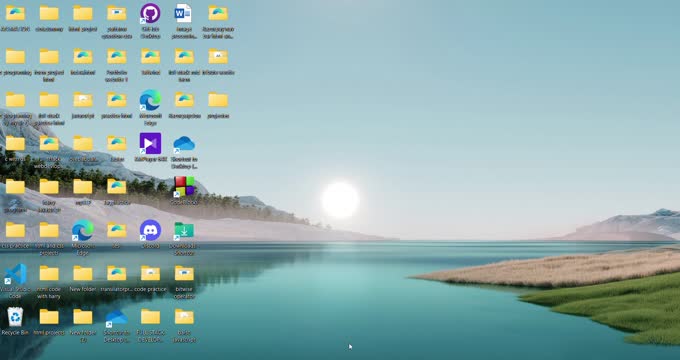Click the KMPlayer 64X shortcut icon

150,144
